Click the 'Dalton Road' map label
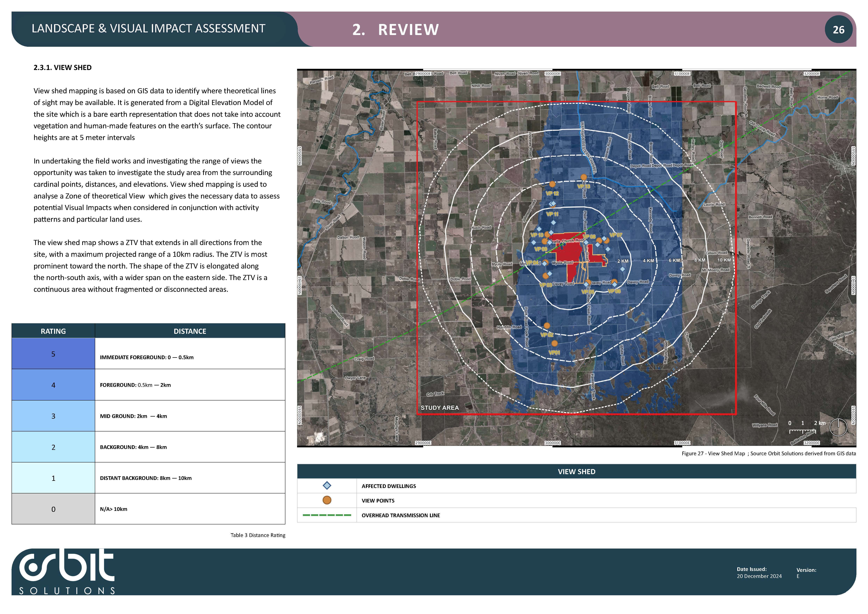 [x=348, y=238]
